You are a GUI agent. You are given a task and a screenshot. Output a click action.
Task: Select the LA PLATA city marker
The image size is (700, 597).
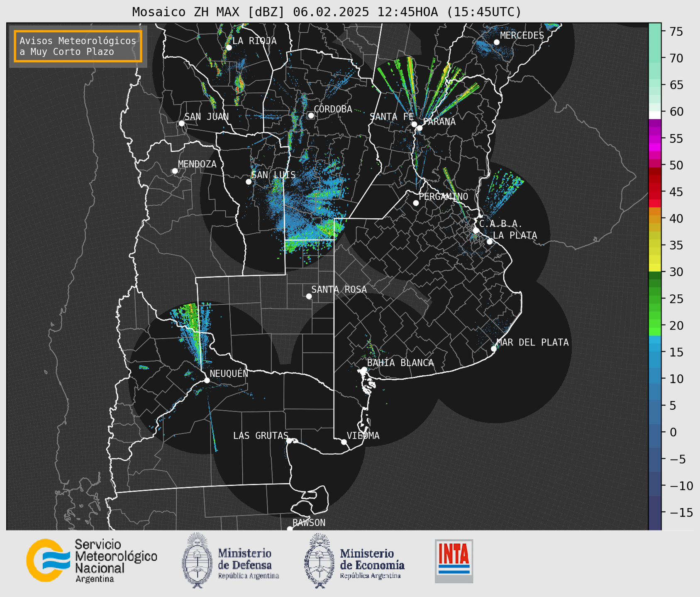[x=490, y=242]
